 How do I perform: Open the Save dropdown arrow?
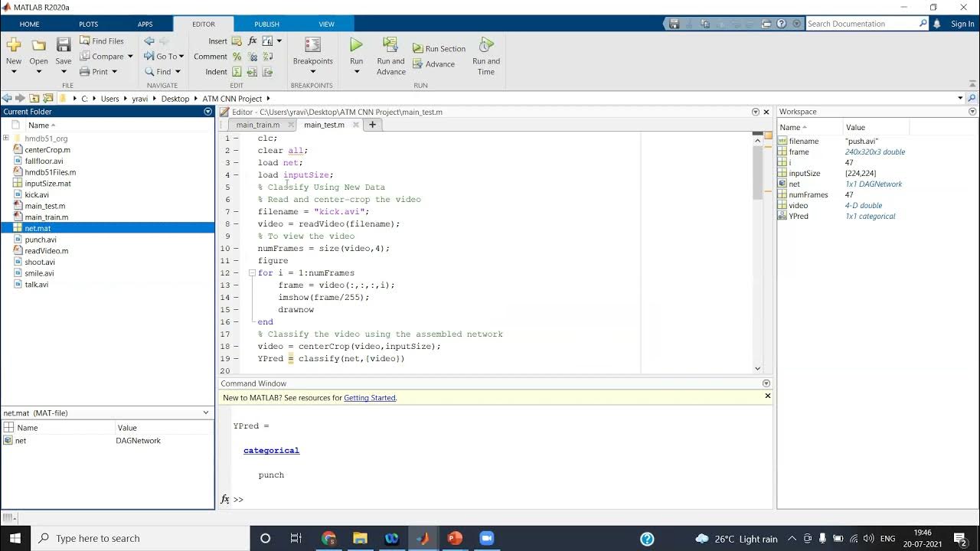coord(64,72)
